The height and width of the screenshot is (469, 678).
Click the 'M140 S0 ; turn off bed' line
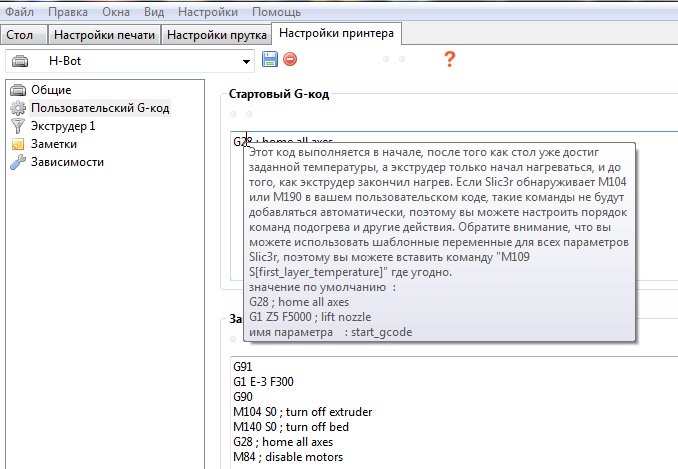click(291, 427)
